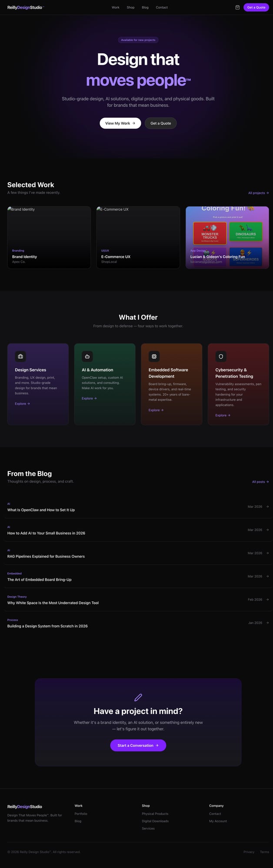Screen dimensions: 273x868
Task: Click the Design Services briefcase icon
Action: [x=20, y=356]
